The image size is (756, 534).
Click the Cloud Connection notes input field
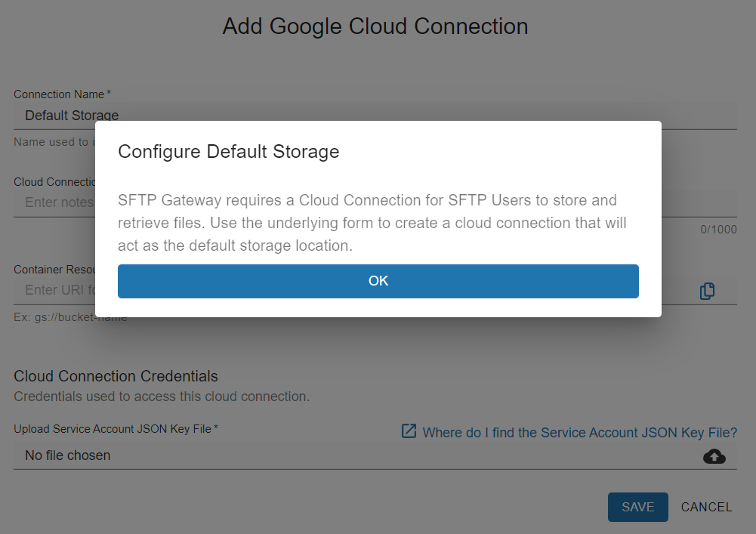pos(375,202)
